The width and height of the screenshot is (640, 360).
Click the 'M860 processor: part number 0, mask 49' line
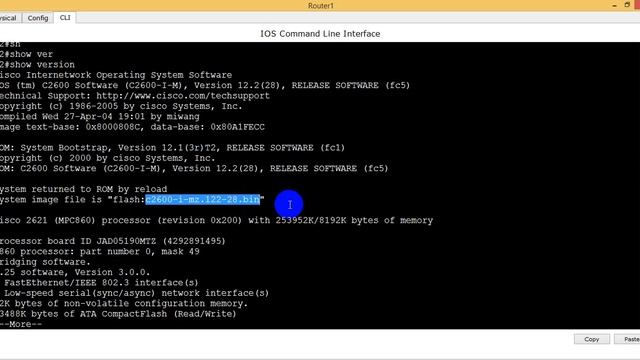tap(100, 251)
